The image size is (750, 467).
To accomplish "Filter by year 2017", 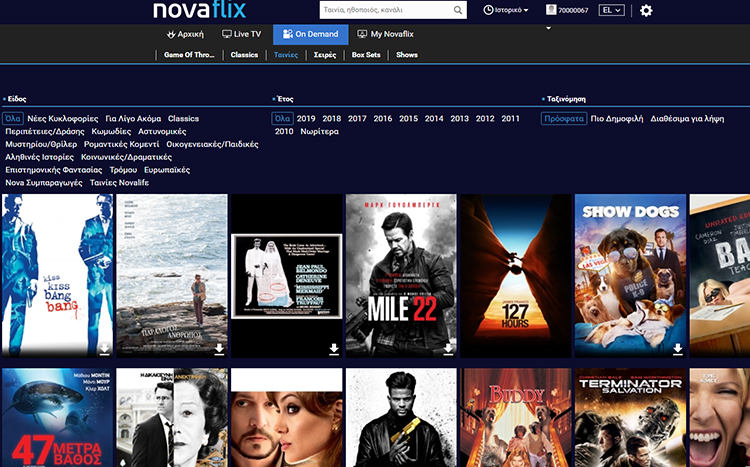I will (x=357, y=119).
